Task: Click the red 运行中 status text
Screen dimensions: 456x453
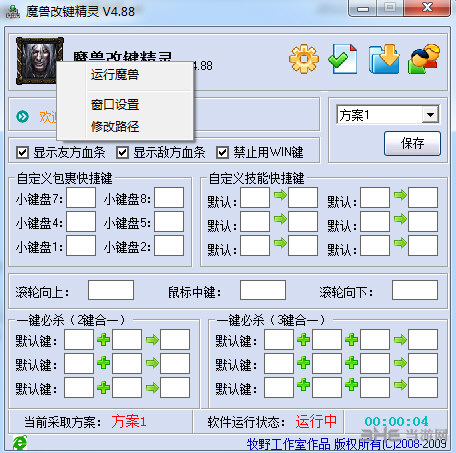Action: pyautogui.click(x=316, y=421)
